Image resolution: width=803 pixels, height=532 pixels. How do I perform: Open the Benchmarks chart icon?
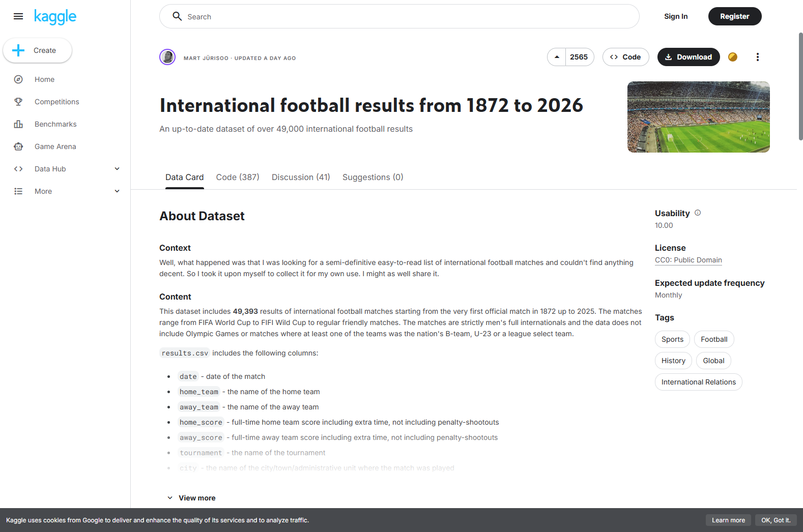18,124
